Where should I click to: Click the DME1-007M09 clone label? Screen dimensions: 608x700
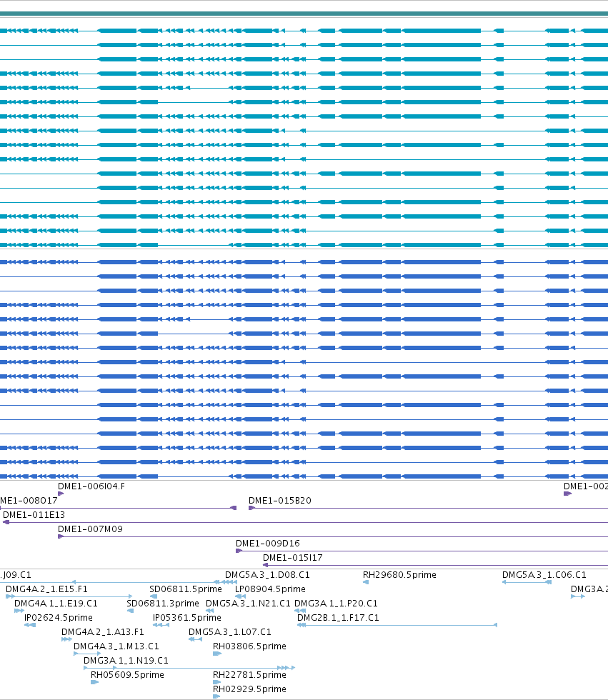[90, 529]
